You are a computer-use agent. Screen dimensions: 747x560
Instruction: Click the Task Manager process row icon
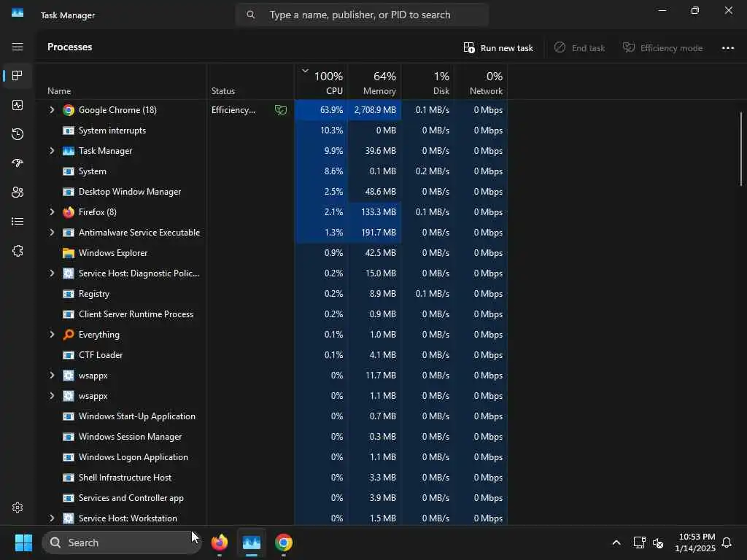point(69,151)
